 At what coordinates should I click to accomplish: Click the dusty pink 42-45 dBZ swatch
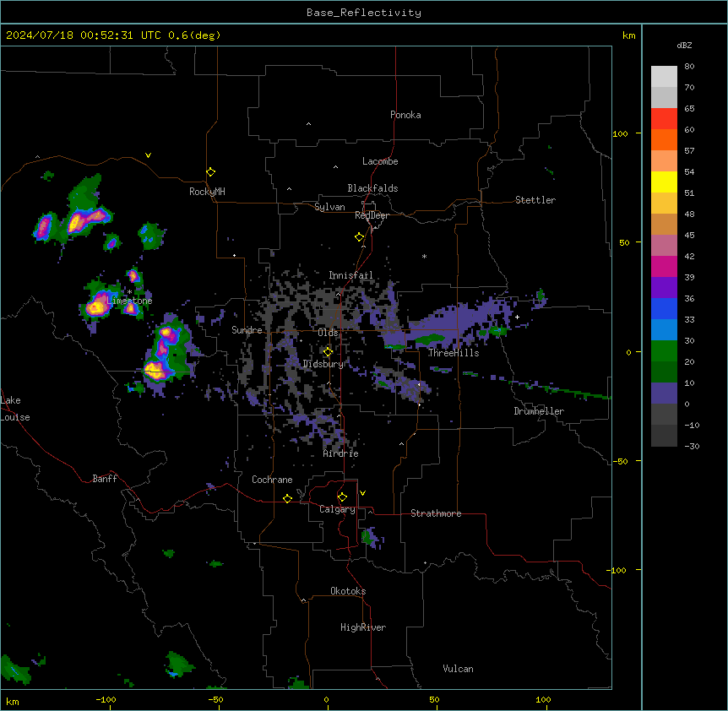pyautogui.click(x=664, y=246)
